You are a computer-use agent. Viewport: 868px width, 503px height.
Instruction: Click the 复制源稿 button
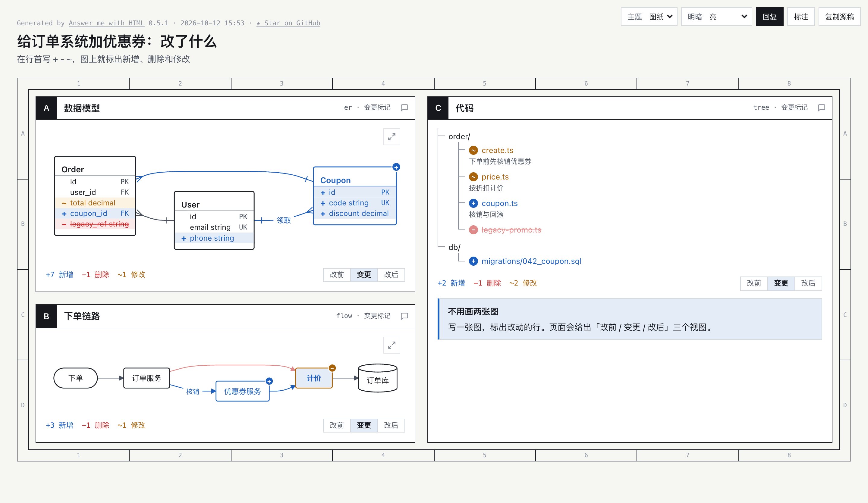click(x=839, y=17)
